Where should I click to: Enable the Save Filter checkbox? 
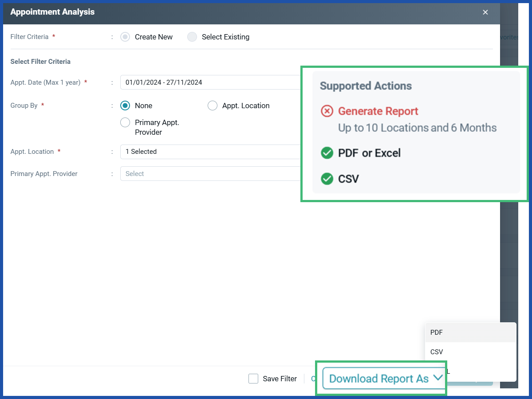tap(253, 379)
